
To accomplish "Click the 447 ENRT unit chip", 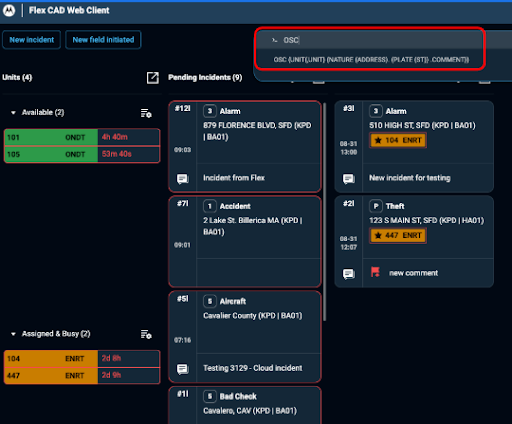I will click(x=398, y=235).
